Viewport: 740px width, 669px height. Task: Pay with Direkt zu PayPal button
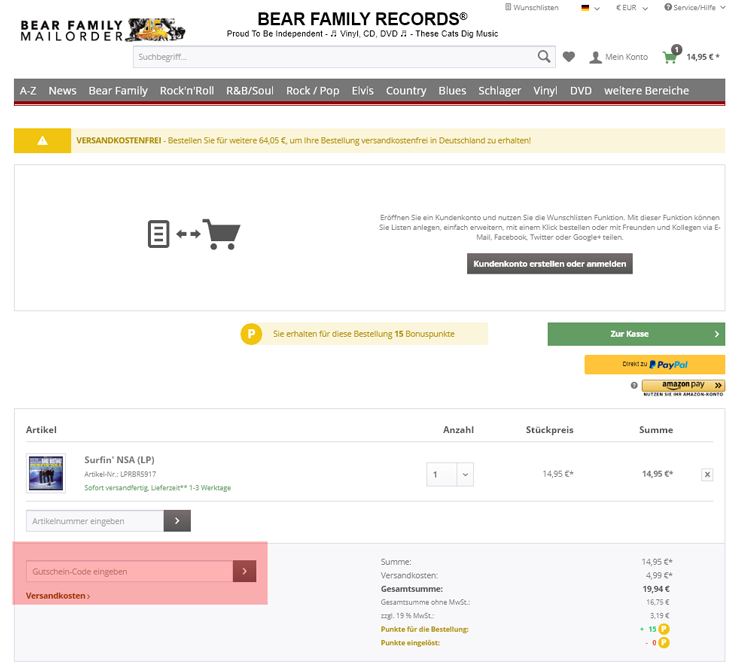click(x=655, y=364)
